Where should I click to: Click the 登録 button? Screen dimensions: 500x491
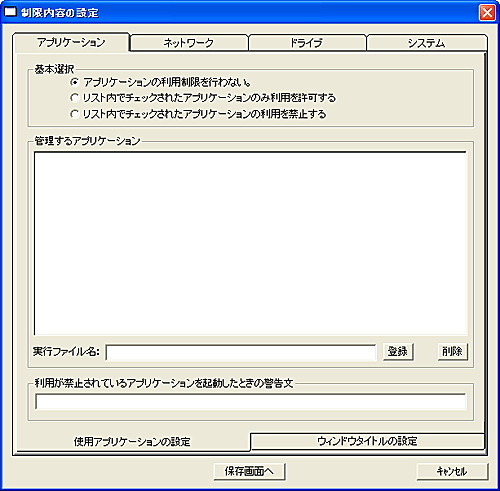pos(398,352)
